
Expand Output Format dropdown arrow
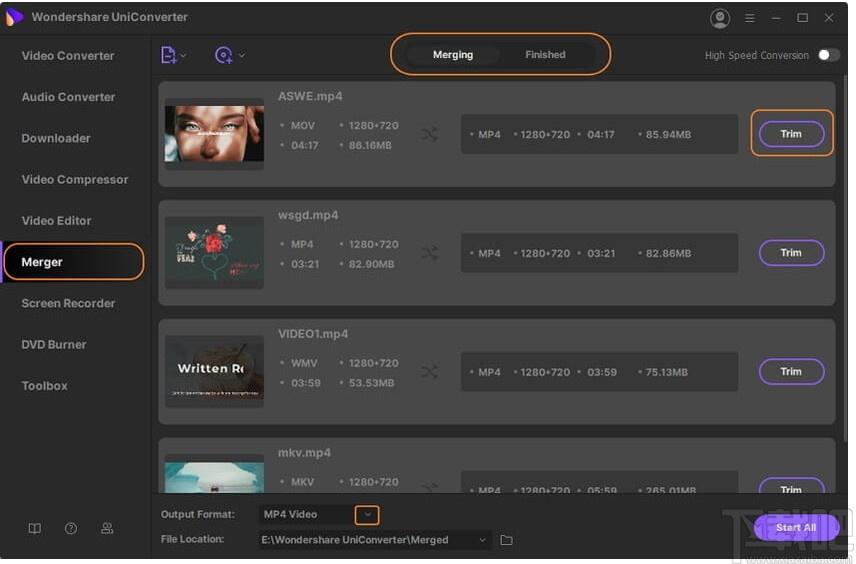click(367, 515)
